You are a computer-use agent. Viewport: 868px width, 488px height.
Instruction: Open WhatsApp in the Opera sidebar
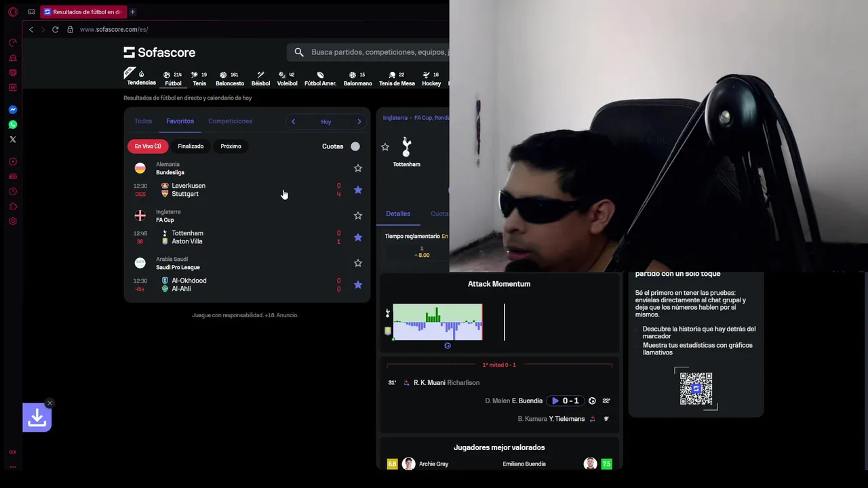coord(12,125)
